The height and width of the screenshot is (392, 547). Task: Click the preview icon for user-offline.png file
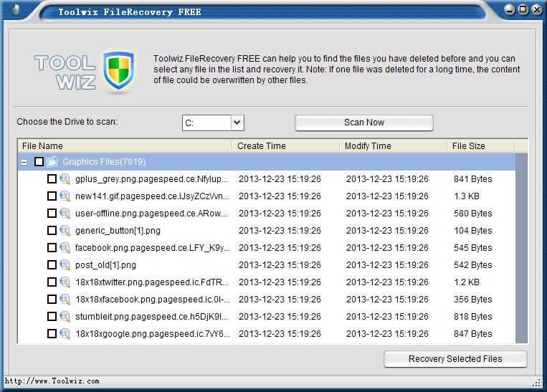click(65, 214)
